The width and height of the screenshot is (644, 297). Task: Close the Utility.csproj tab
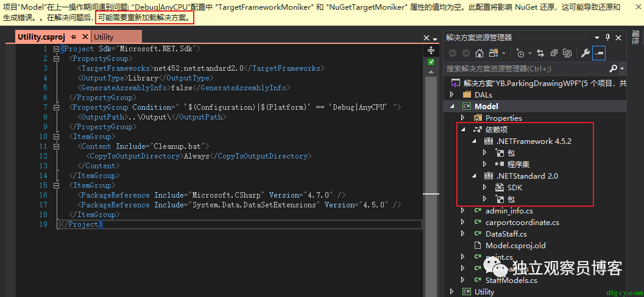pyautogui.click(x=85, y=37)
